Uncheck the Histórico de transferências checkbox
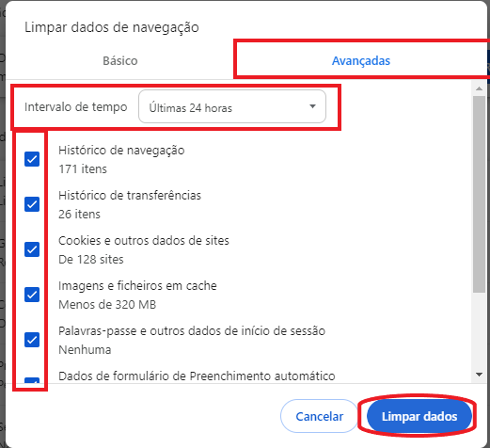The image size is (490, 448). pos(32,204)
